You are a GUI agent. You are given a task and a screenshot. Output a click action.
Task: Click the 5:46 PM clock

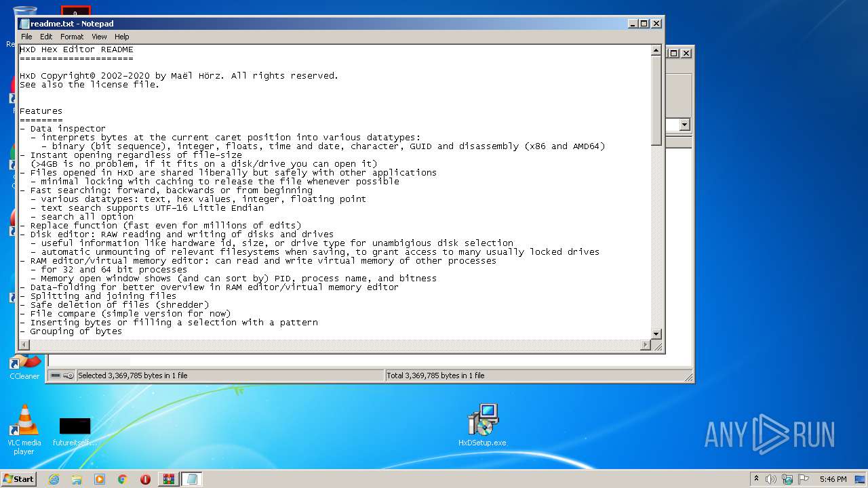tap(833, 479)
